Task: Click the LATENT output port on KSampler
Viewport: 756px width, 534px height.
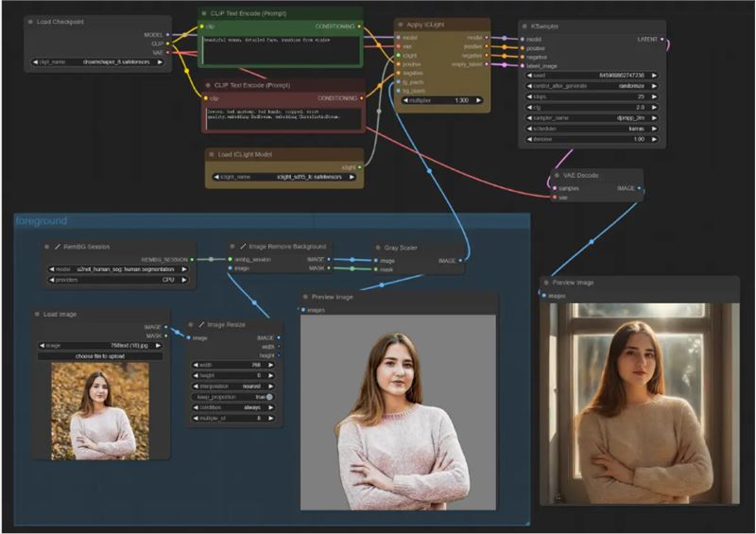Action: [x=662, y=39]
